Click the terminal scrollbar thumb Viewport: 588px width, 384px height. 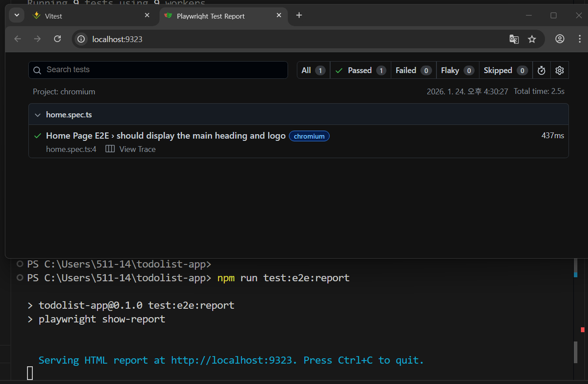(x=575, y=353)
